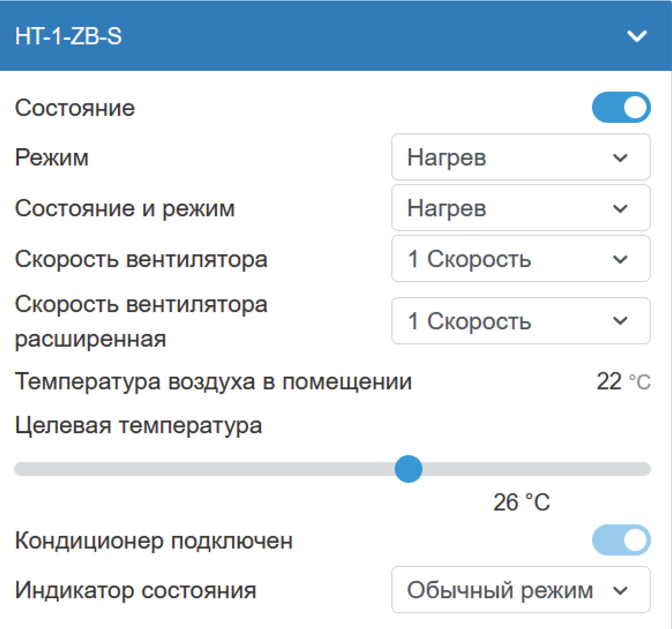Click the chevron on Обычный режим selector
The width and height of the screenshot is (672, 629).
620,590
